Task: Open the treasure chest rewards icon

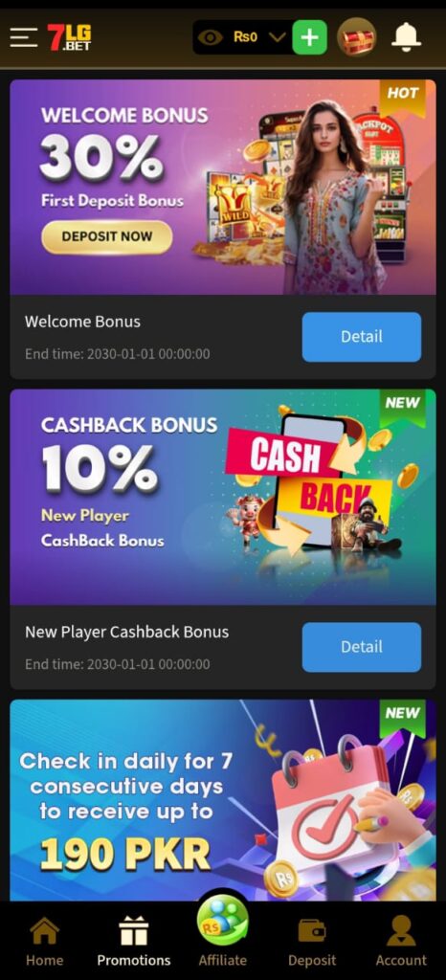Action: pos(357,37)
